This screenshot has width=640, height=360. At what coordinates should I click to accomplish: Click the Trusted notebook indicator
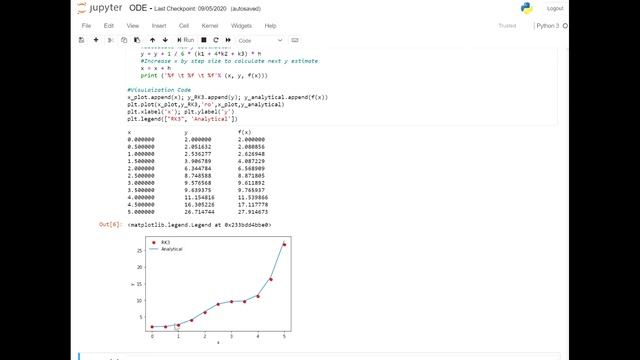507,26
